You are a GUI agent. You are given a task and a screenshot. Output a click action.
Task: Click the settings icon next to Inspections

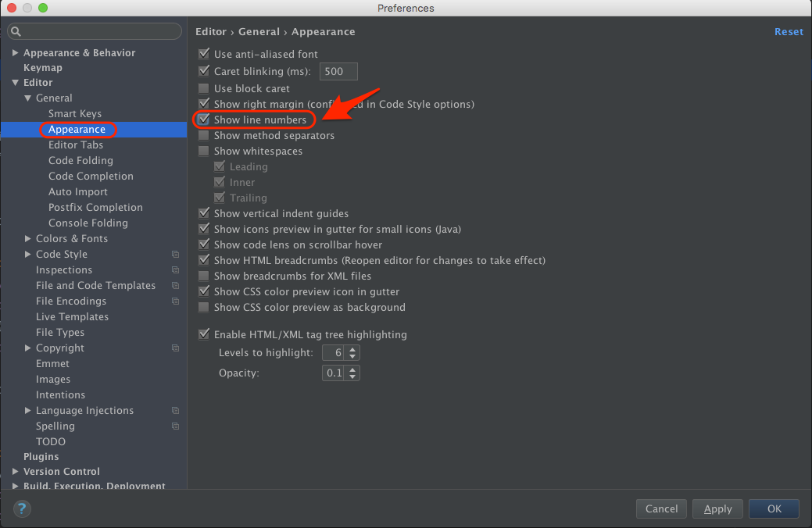[175, 269]
